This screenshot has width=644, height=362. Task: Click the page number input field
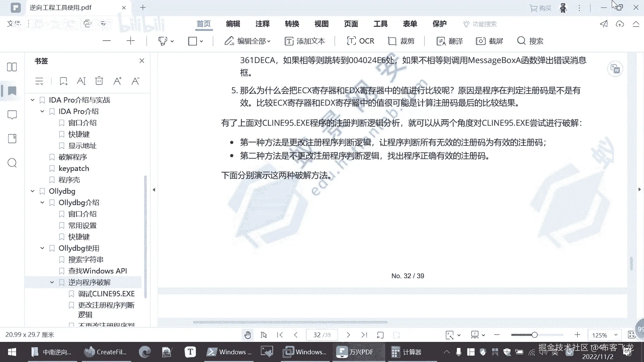click(x=321, y=335)
